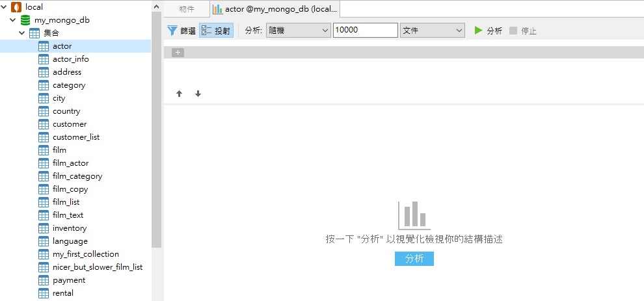Toggle the projection (投射) button
Image resolution: width=644 pixels, height=301 pixels.
tap(216, 31)
